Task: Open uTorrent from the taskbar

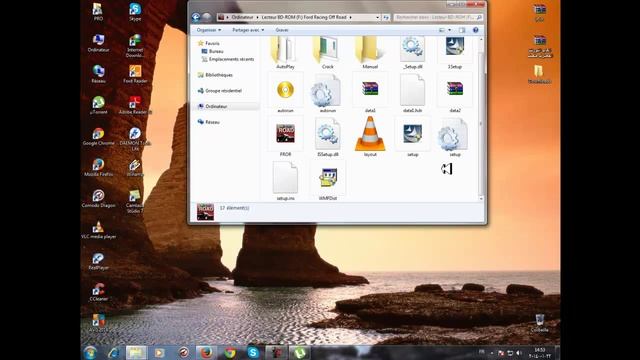Action: coord(300,353)
